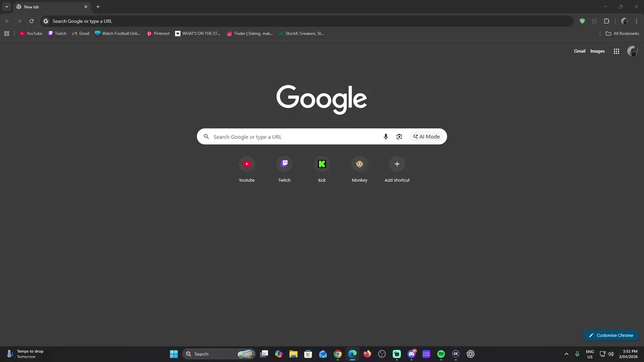Image resolution: width=644 pixels, height=362 pixels.
Task: Switch to Google Chrome on the taskbar
Action: 338,354
